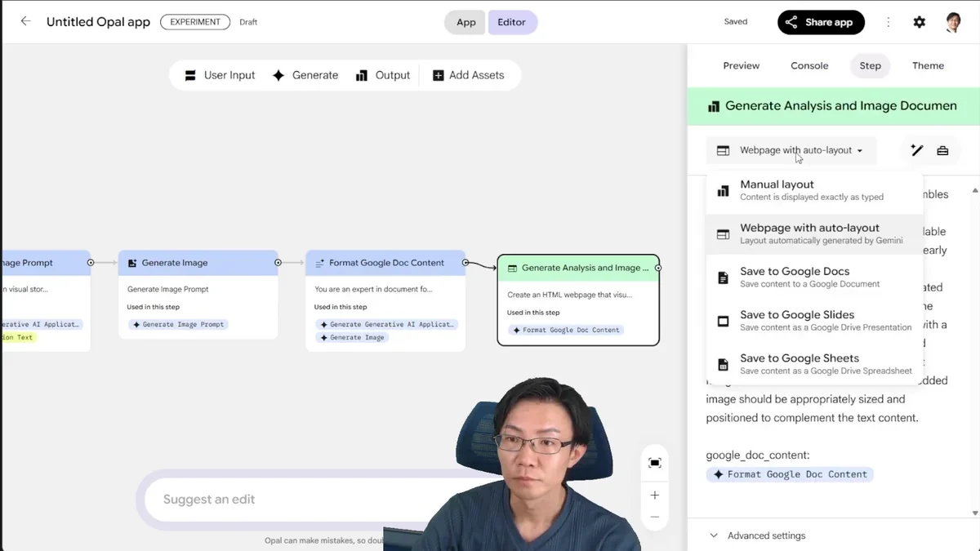The height and width of the screenshot is (551, 980).
Task: Switch to App view
Action: 465,22
